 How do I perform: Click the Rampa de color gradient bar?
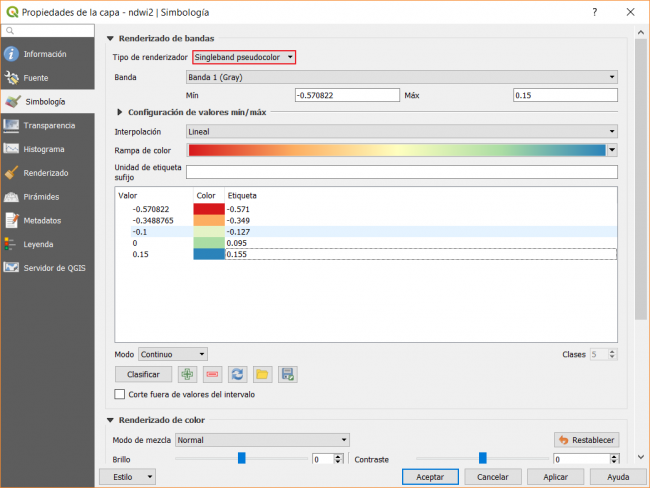397,150
